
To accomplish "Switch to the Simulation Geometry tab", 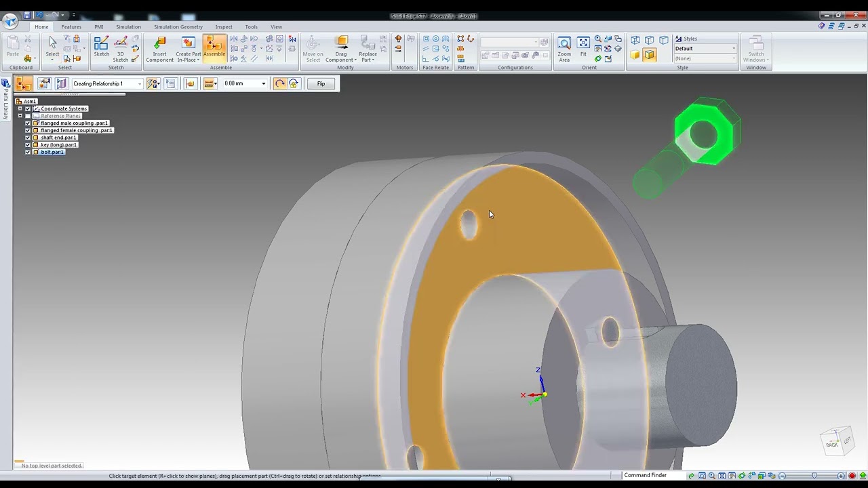I will point(178,27).
